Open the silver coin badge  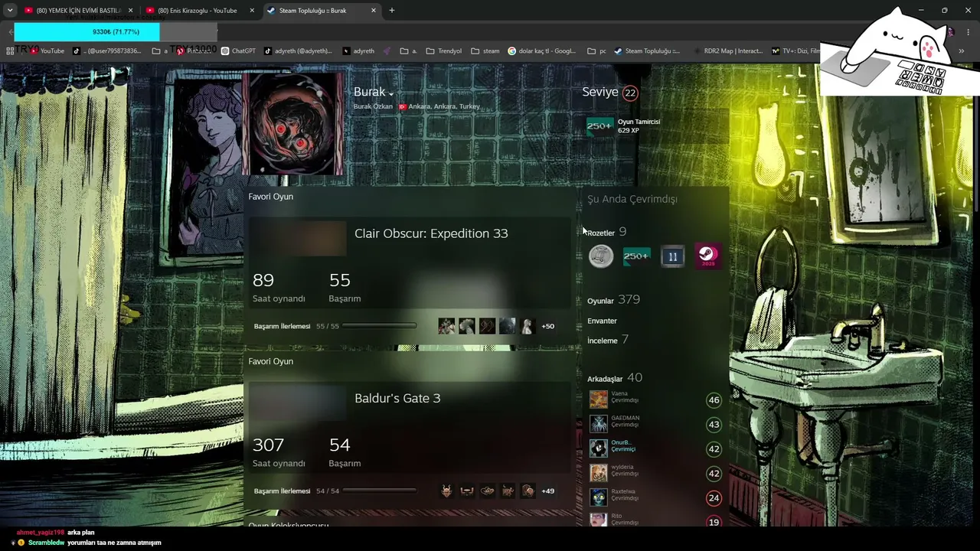click(x=601, y=256)
